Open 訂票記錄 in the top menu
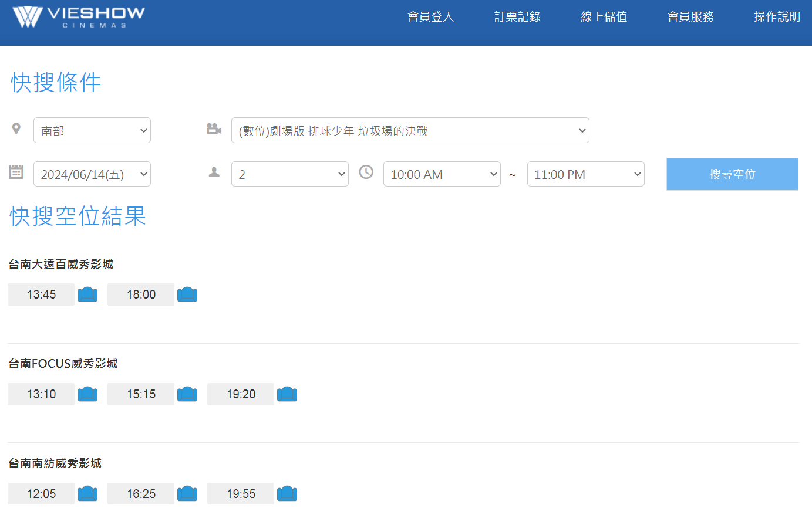The height and width of the screenshot is (525, 812). click(517, 16)
